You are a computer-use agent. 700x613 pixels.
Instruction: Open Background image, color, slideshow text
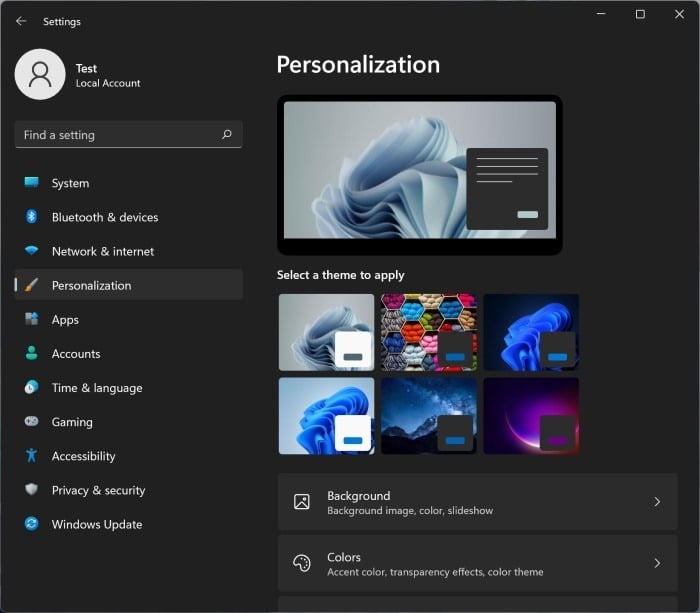(410, 511)
